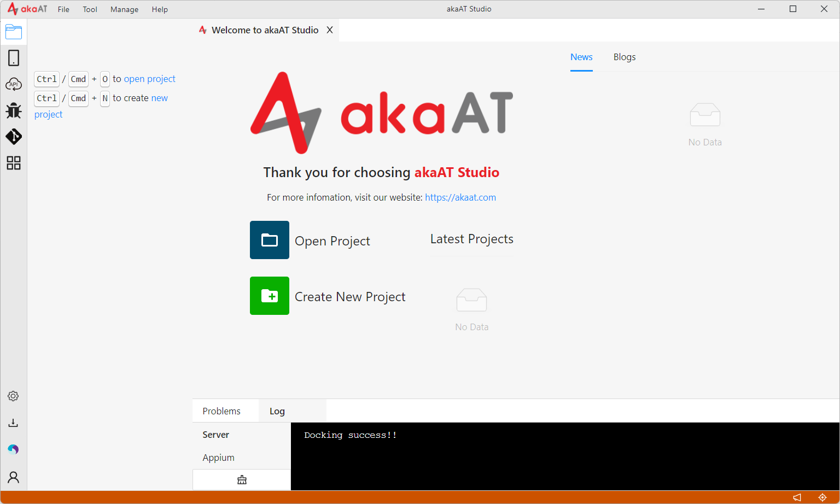The height and width of the screenshot is (504, 840).
Task: Click the akaAT logo in title bar
Action: pyautogui.click(x=27, y=9)
